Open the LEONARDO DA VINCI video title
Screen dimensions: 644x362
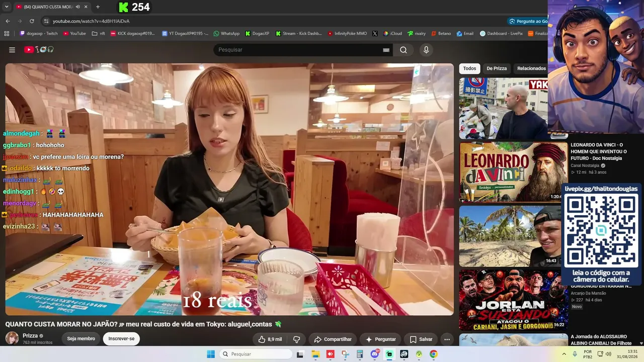coord(599,151)
